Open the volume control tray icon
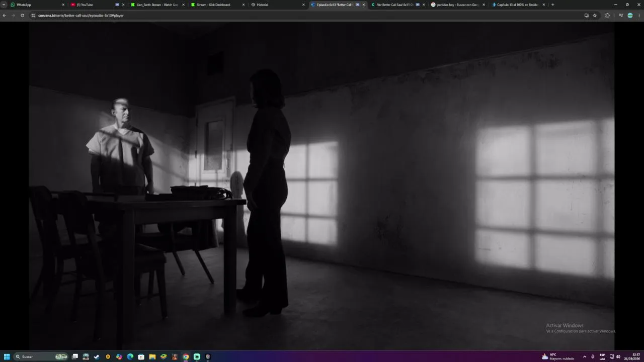Viewport: 644px width, 362px height. (618, 356)
